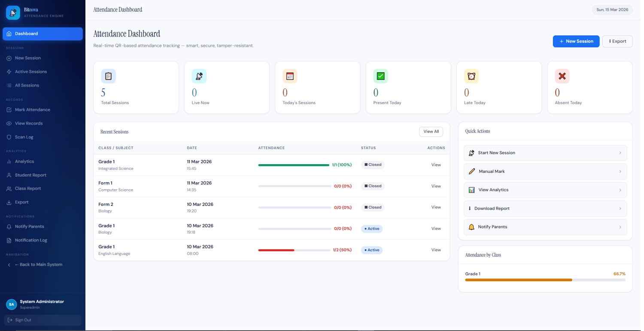Click the Class Report group icon

(x=9, y=189)
